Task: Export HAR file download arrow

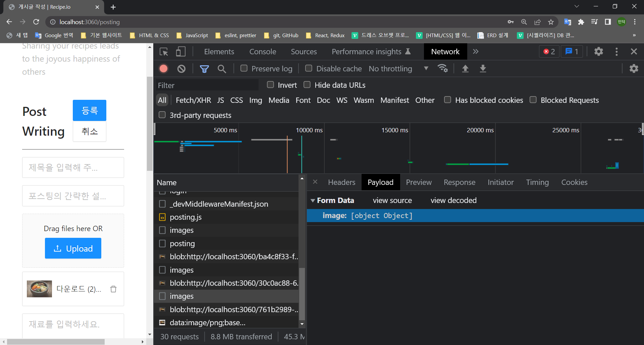Action: (483, 69)
